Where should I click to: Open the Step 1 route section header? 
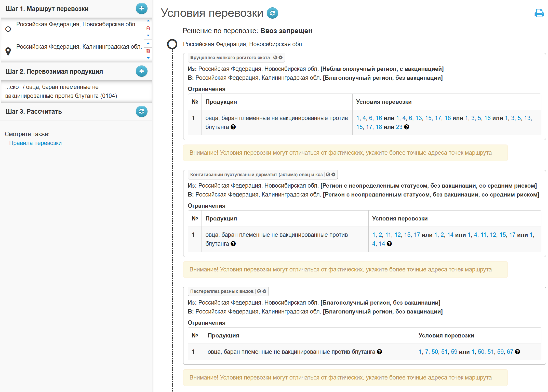tap(47, 9)
